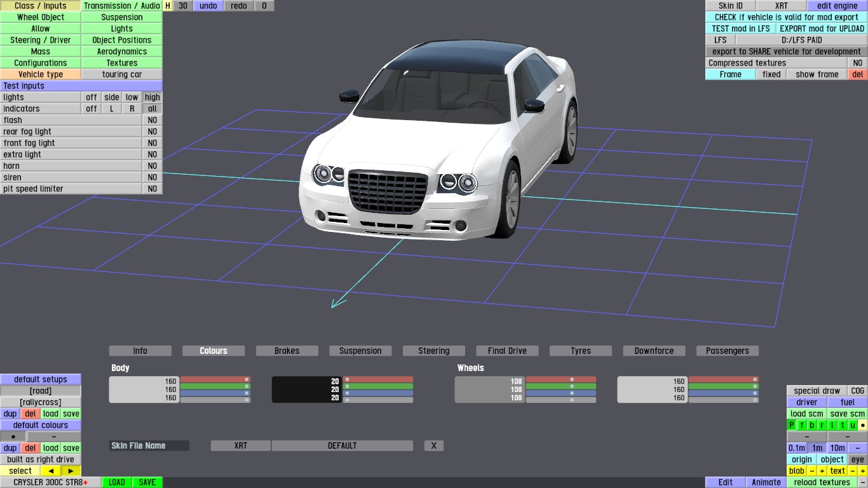
Task: Open the Info setup tab
Action: tap(140, 351)
